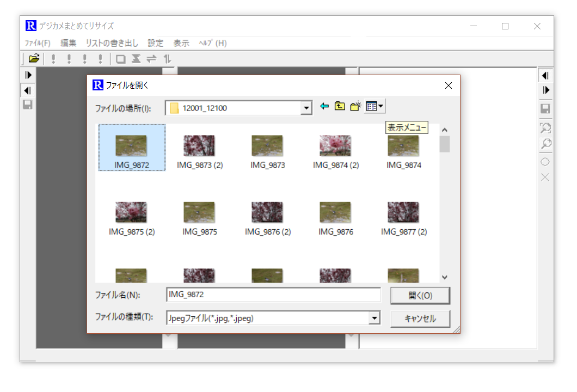Image resolution: width=577 pixels, height=392 pixels.
Task: Open the リストの書き出し menu
Action: (x=112, y=43)
